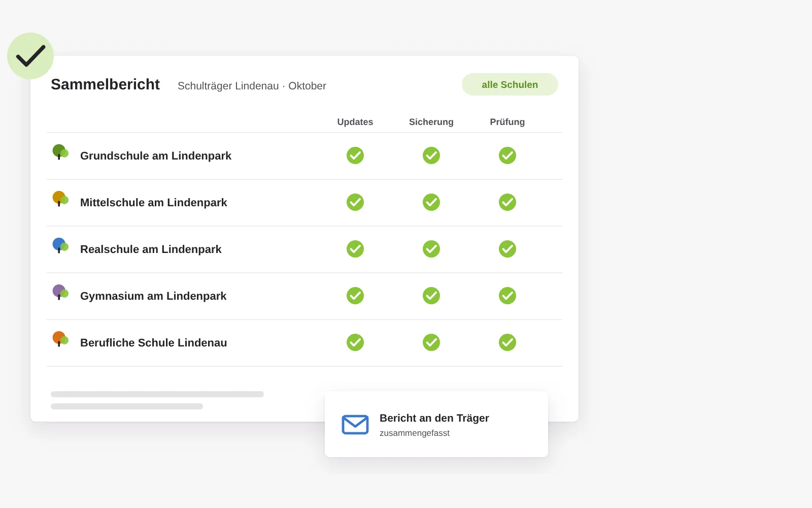The height and width of the screenshot is (508, 812).
Task: Select the Gymnasium am Lindenpark row name
Action: (153, 296)
